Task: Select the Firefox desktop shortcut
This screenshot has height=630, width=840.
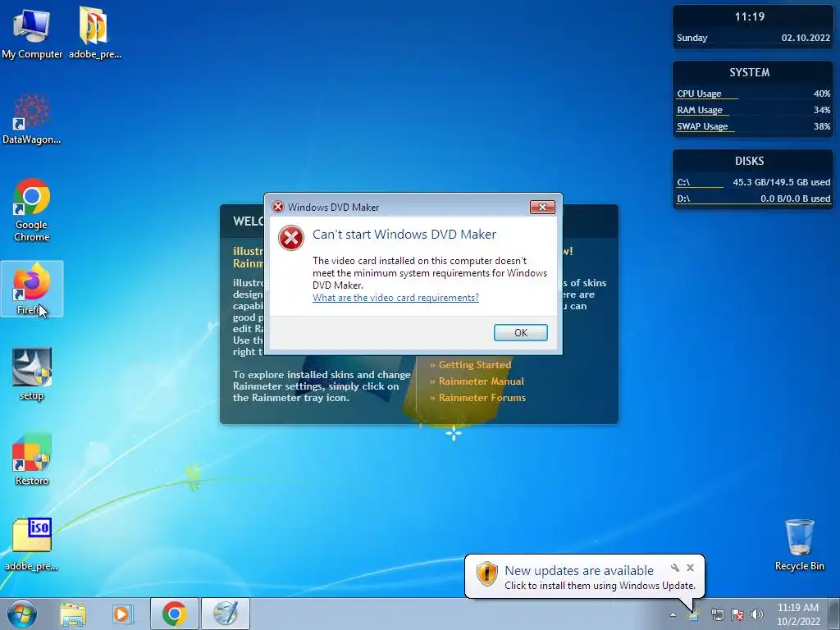Action: click(32, 289)
